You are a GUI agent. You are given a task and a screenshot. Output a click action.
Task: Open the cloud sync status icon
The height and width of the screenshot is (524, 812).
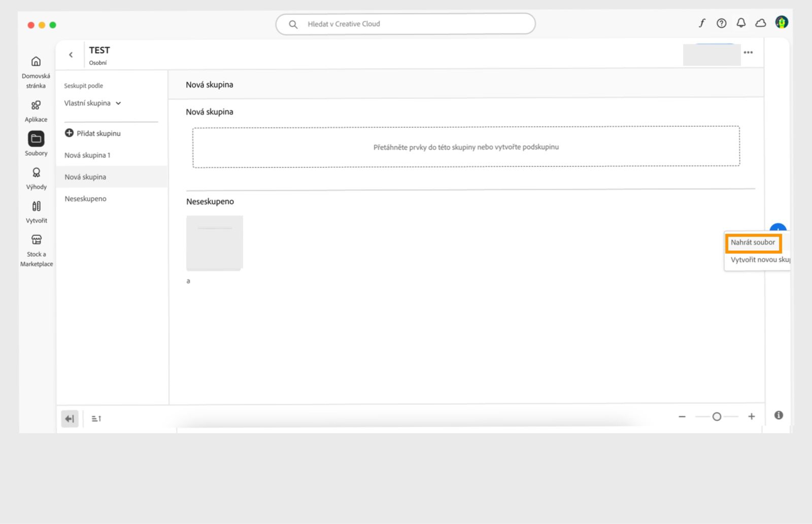761,23
